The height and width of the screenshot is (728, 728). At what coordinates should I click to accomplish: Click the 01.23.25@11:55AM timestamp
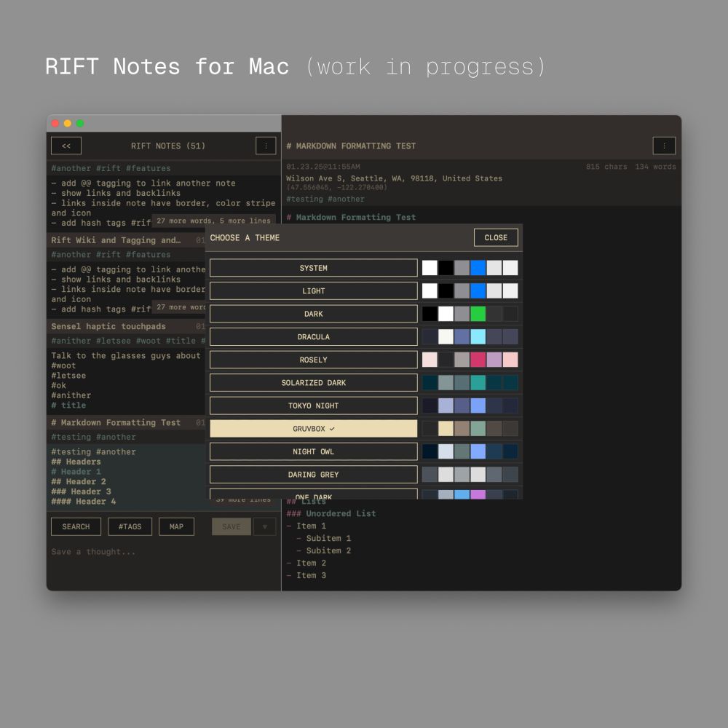(323, 167)
